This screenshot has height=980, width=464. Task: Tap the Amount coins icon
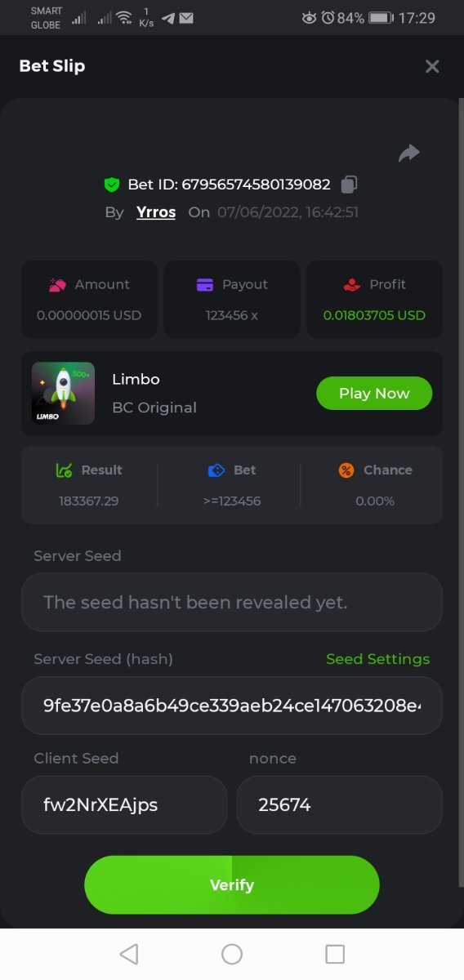[x=57, y=285]
